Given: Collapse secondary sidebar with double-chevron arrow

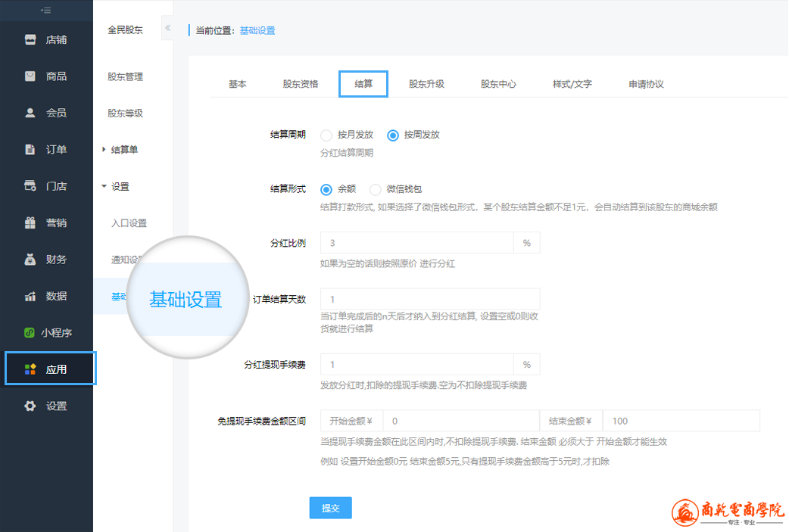Looking at the screenshot, I should (x=168, y=29).
